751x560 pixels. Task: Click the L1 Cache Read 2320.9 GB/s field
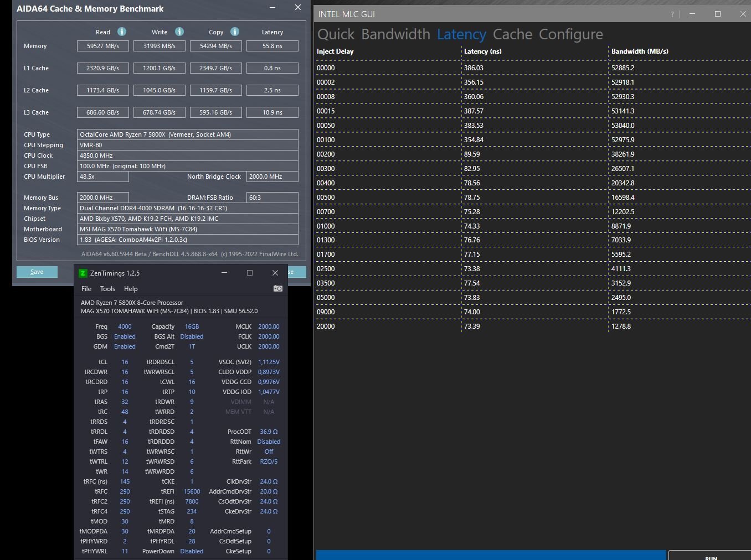103,68
